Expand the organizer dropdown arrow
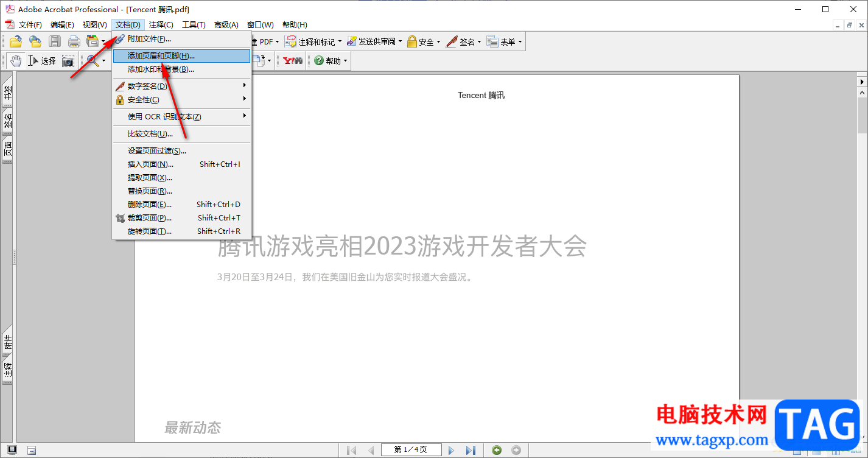Screen dimensions: 868x458 click(x=103, y=42)
